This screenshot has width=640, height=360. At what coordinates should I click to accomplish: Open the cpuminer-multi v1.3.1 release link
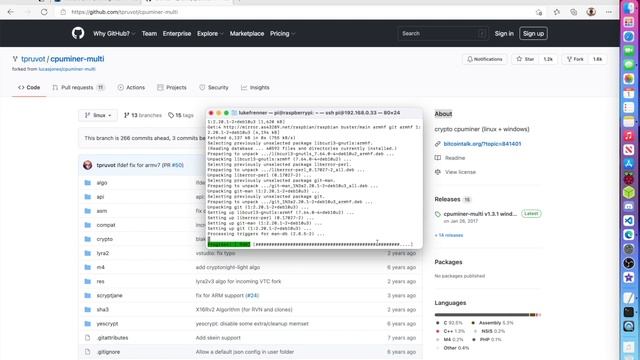(x=480, y=214)
